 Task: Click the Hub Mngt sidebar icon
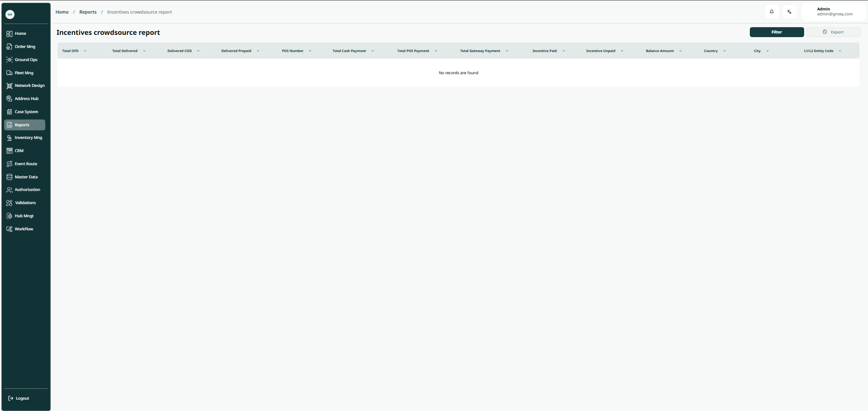pos(10,216)
